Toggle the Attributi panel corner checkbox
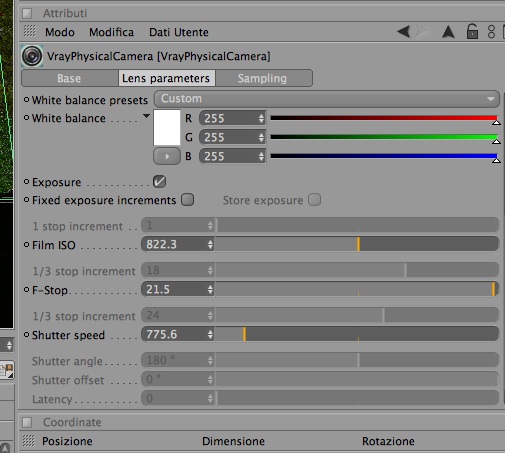Viewport: 505px width, 453px height. pos(27,13)
